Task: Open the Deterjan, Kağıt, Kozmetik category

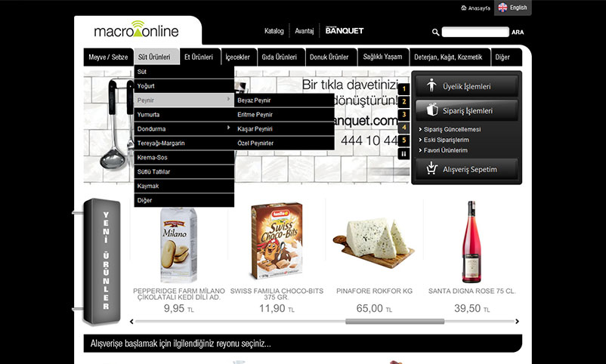Action: 448,57
